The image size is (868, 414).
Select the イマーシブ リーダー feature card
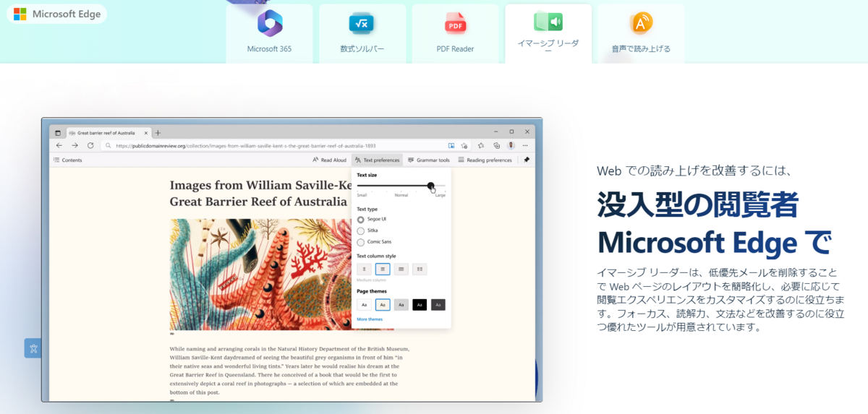tap(548, 33)
